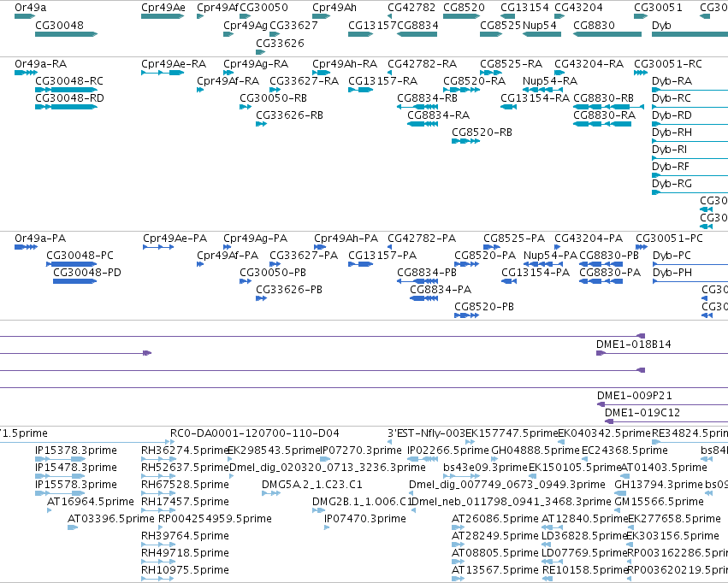
Task: Click the CG13157 gene label
Action: 372,26
